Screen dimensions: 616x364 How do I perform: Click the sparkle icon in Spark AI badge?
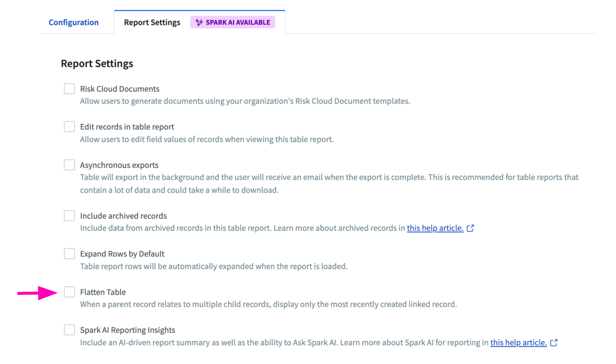[199, 22]
